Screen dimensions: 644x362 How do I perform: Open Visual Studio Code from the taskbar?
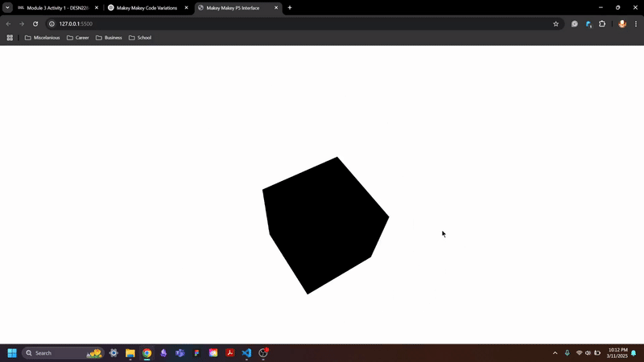point(246,353)
